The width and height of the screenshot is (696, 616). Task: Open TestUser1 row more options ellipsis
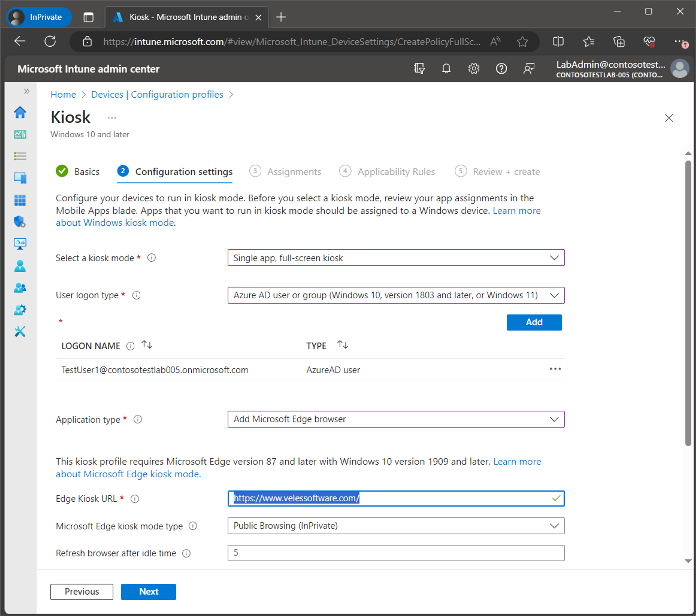(555, 369)
